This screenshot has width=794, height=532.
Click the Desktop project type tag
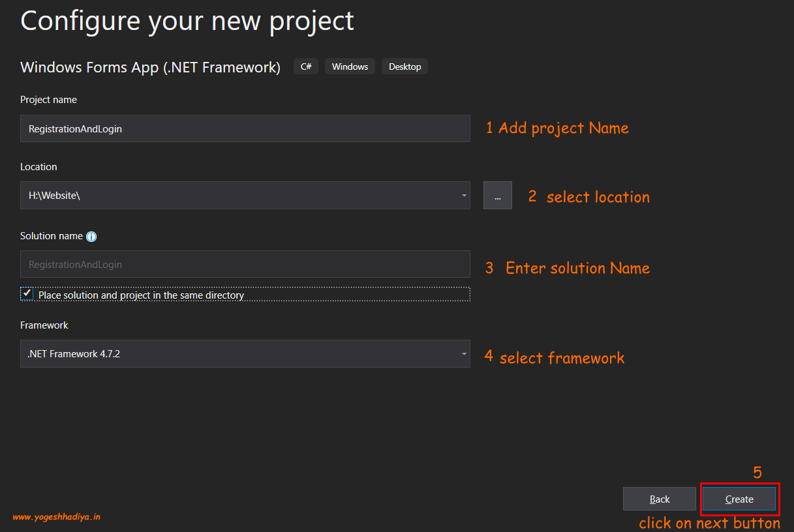tap(405, 66)
